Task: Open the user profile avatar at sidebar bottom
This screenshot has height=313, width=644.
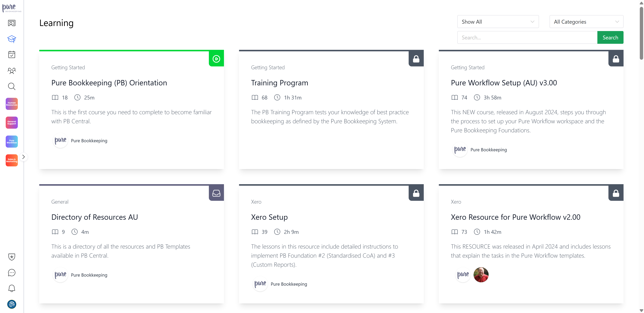Action: (12, 304)
